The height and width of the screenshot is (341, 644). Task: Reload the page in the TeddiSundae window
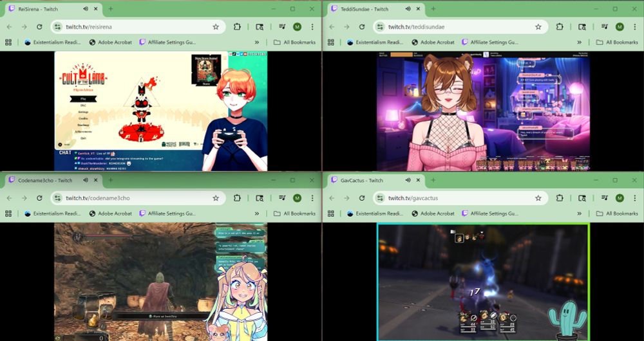362,26
